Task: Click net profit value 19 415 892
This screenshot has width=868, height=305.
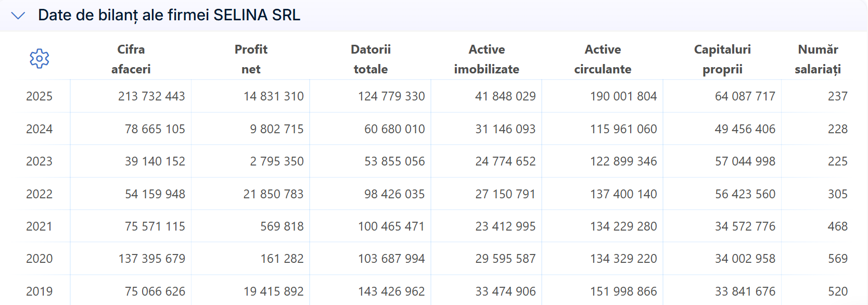Action: pyautogui.click(x=274, y=291)
